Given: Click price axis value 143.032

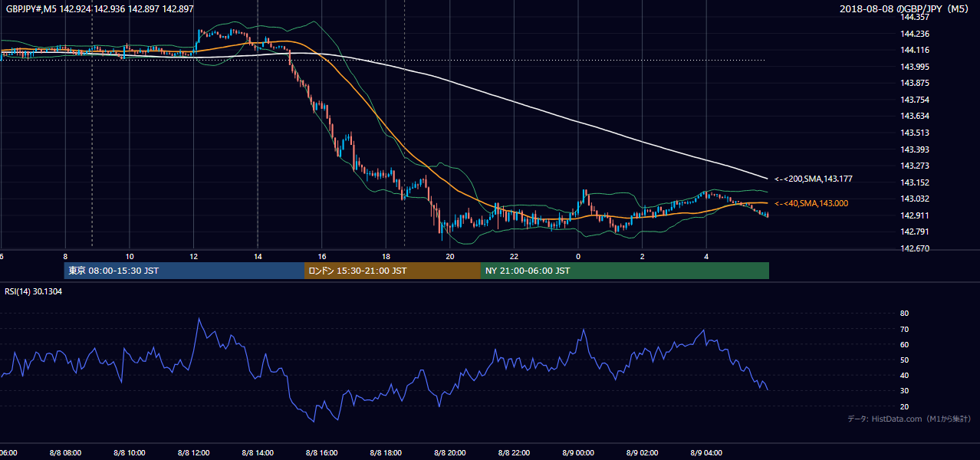Looking at the screenshot, I should tap(915, 199).
